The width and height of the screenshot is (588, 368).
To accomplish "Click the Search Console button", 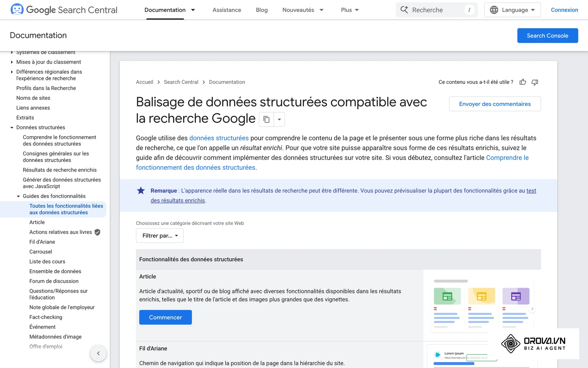I will click(548, 36).
